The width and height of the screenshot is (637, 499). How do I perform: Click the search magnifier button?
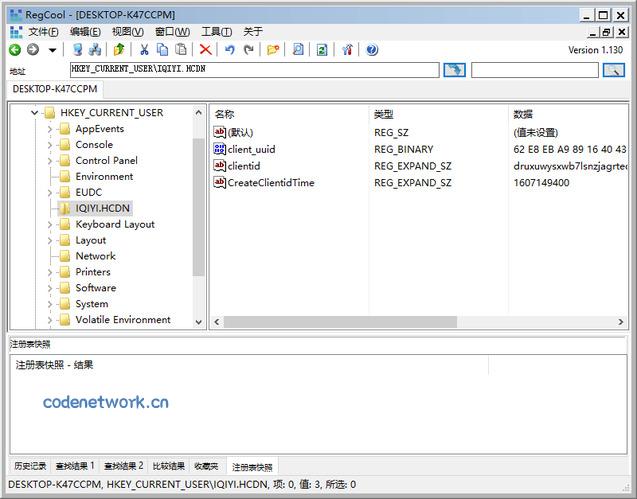(613, 70)
